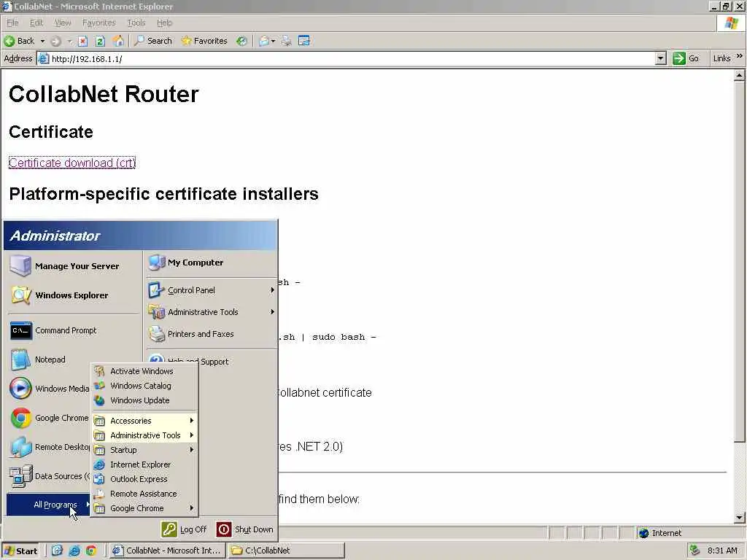Open Help and Support
747x560 pixels.
(211, 360)
